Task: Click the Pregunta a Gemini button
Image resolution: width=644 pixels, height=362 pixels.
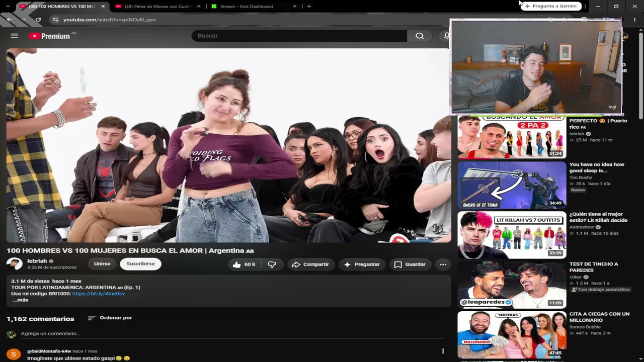Action: click(x=551, y=6)
